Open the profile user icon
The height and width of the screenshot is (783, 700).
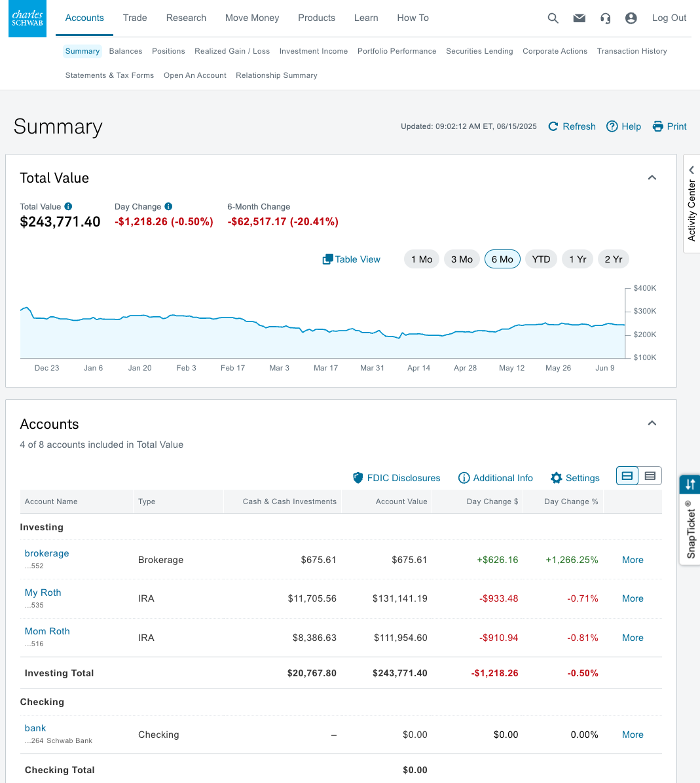pos(631,18)
